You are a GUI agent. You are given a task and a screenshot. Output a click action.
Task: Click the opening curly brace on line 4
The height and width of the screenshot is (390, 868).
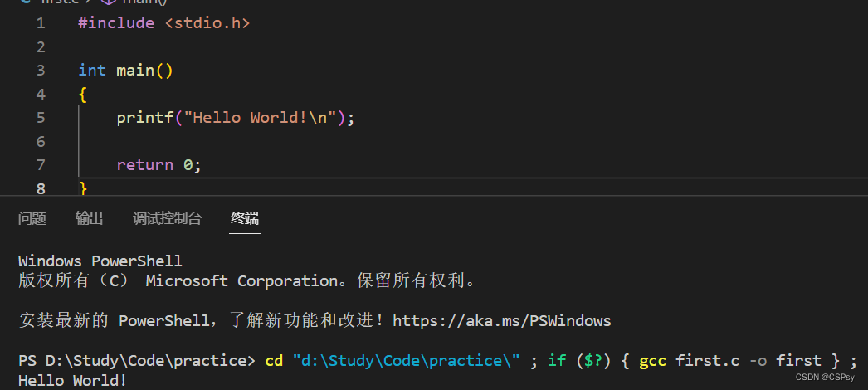tap(82, 95)
